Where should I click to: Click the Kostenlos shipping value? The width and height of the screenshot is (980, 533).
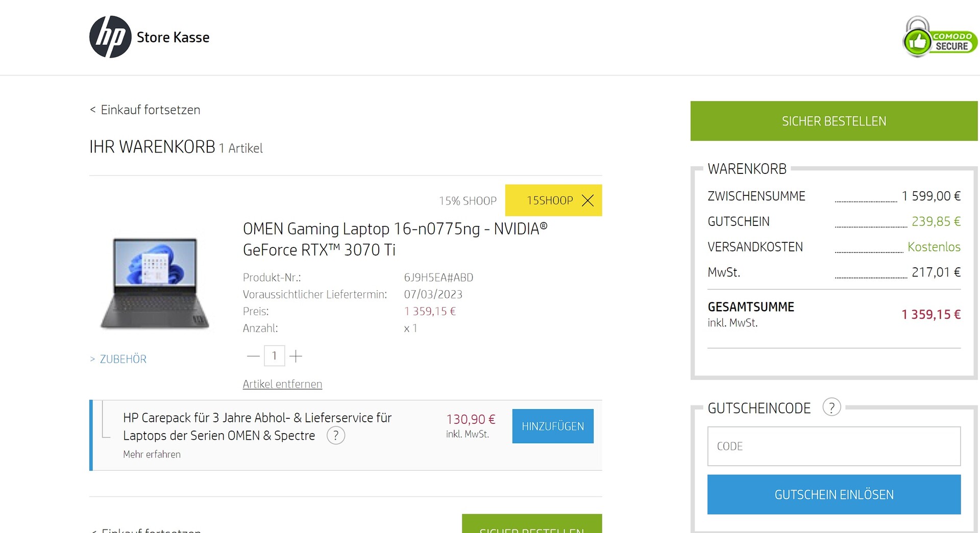click(934, 247)
